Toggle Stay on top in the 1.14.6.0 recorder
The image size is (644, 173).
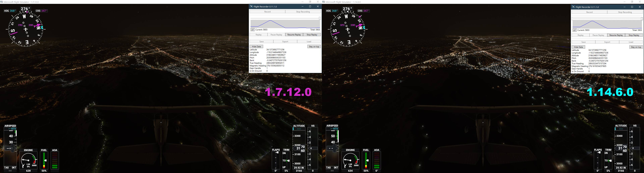[636, 47]
